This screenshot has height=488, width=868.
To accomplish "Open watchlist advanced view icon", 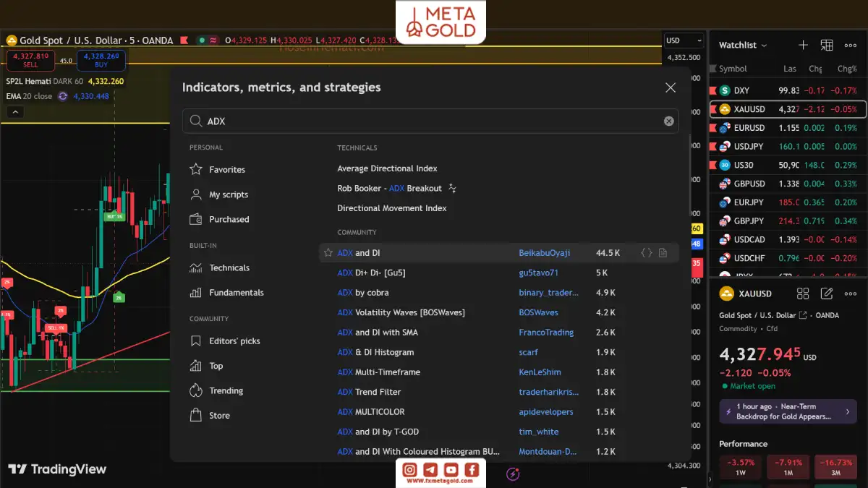I will [827, 45].
